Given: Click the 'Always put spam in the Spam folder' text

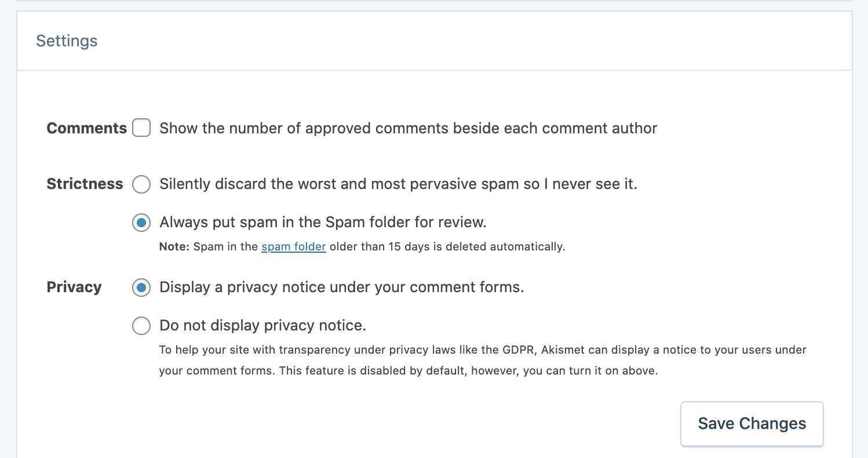Looking at the screenshot, I should [x=323, y=222].
